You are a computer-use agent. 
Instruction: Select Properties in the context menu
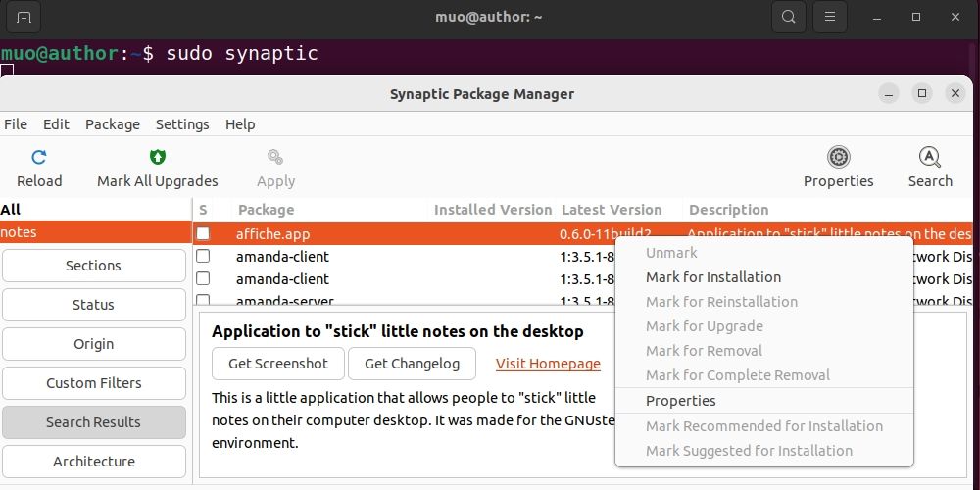pos(681,401)
